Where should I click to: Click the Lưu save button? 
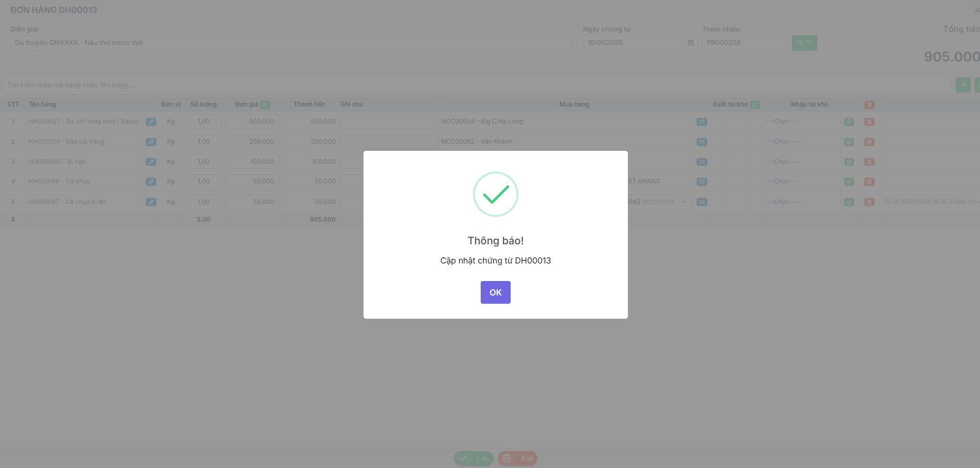473,458
